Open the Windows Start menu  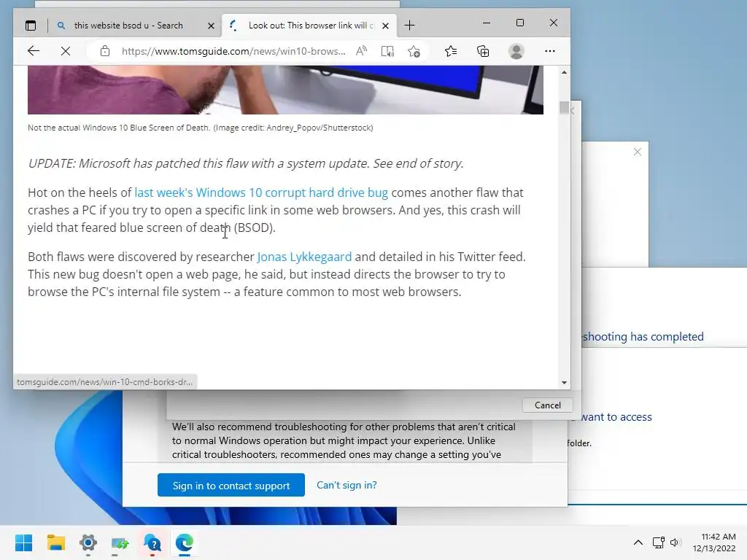tap(23, 542)
